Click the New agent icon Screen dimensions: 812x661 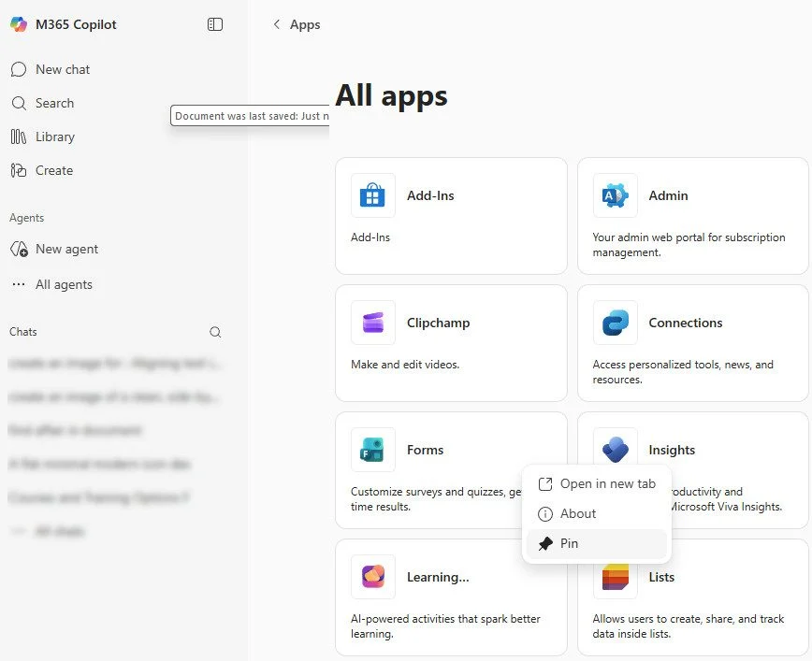[x=19, y=249]
